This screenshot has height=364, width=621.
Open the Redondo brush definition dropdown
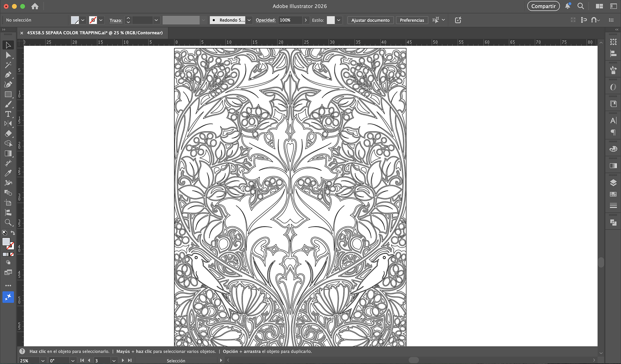point(249,20)
